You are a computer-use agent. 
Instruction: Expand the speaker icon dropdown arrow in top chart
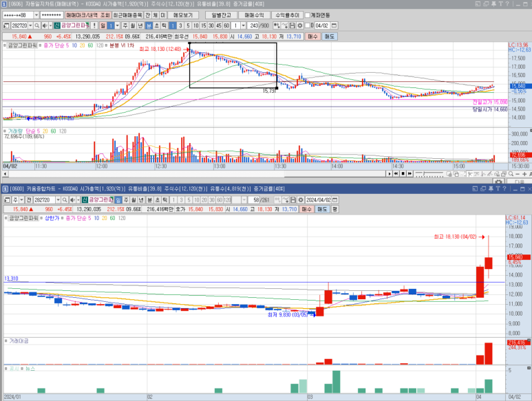(50, 25)
